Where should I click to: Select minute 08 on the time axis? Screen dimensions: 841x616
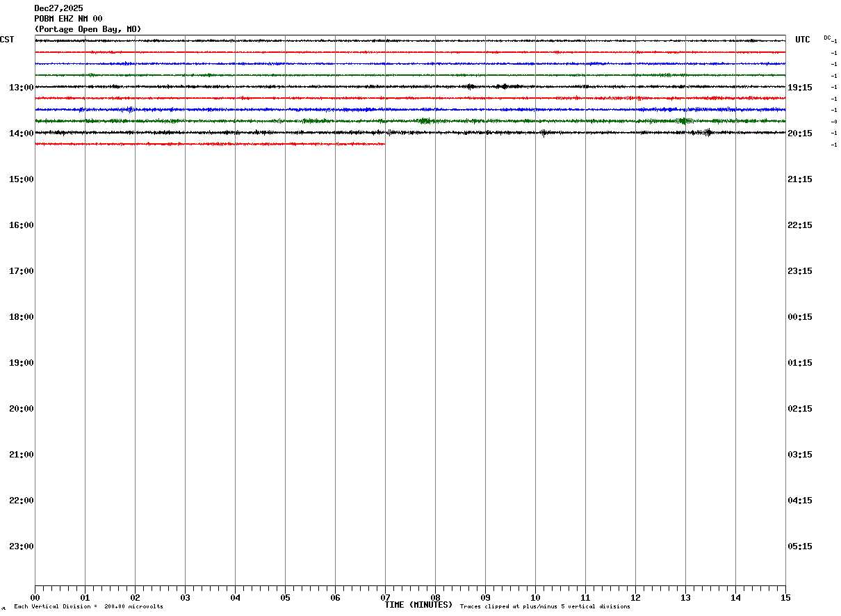point(435,597)
